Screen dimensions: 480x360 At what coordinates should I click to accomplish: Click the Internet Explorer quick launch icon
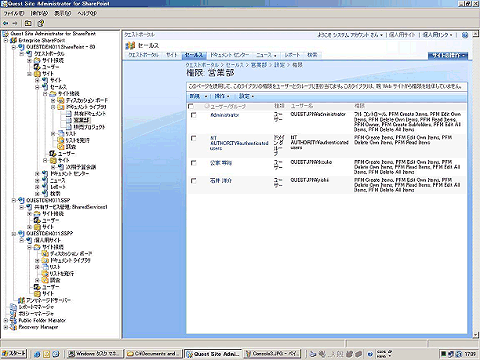(x=37, y=354)
